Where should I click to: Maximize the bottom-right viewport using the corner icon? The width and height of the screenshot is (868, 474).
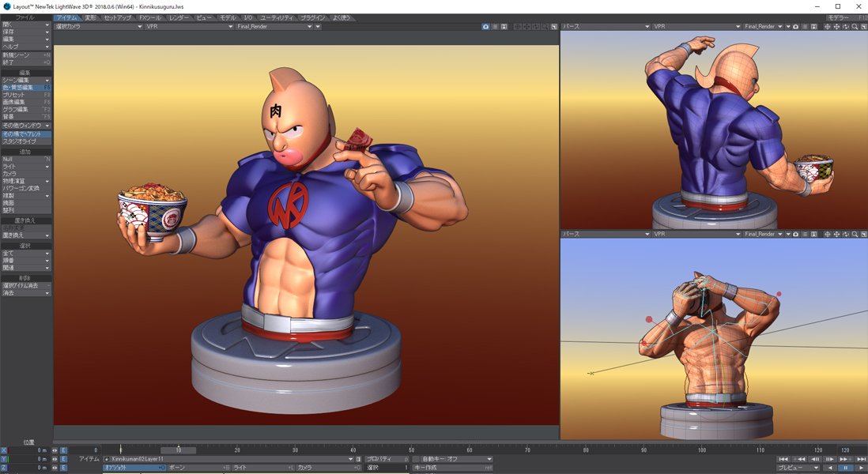click(863, 234)
